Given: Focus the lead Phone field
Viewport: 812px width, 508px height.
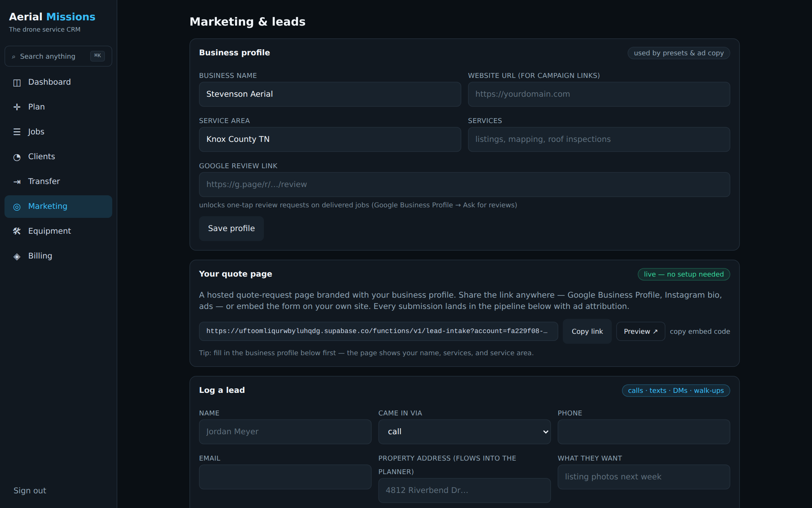Looking at the screenshot, I should point(644,432).
